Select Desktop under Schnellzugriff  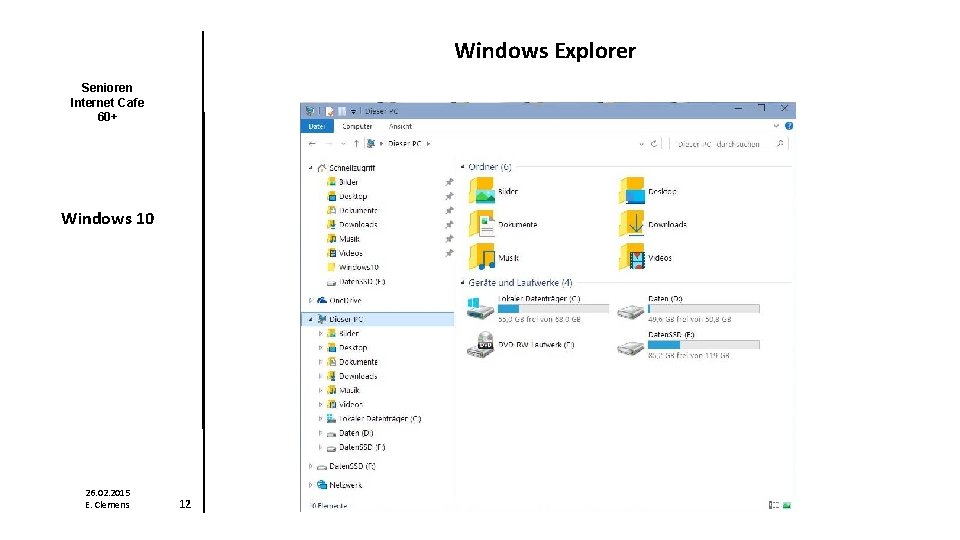click(x=353, y=196)
